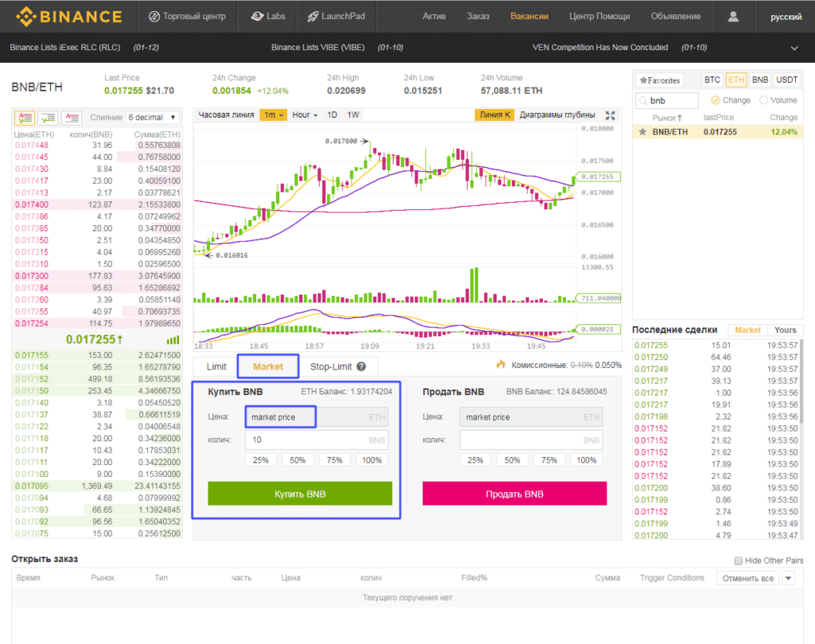The image size is (815, 644).
Task: Enable Hide Other Pairs checkbox
Action: pos(738,560)
